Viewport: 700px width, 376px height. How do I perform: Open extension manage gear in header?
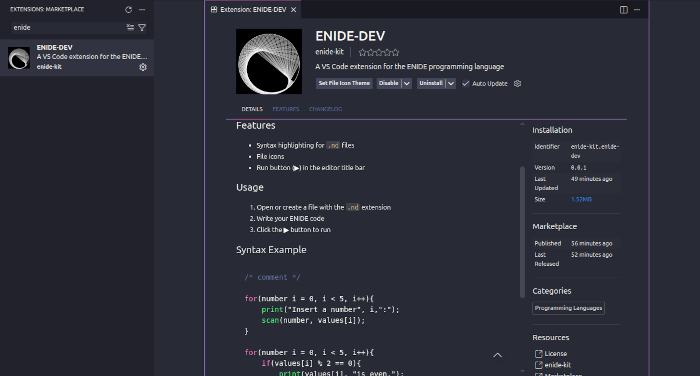click(517, 84)
